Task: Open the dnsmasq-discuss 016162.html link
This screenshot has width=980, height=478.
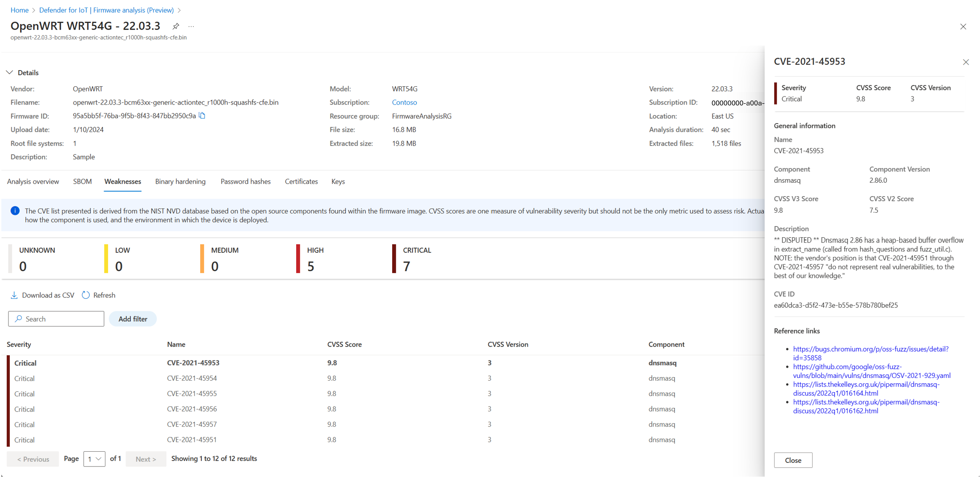Action: pyautogui.click(x=866, y=407)
